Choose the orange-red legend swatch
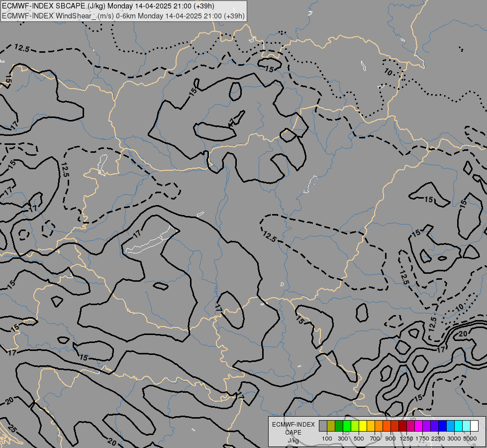Viewport: 487px width, 448px height. [x=387, y=426]
